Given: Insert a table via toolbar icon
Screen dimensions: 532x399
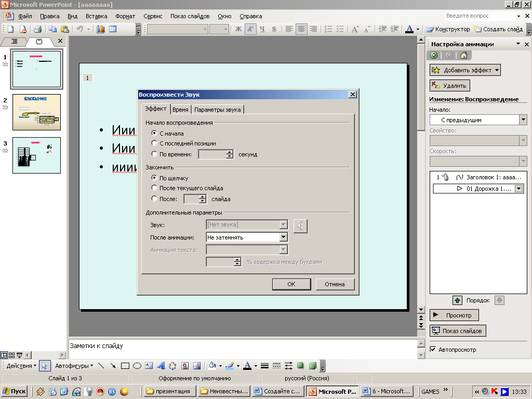Looking at the screenshot, I should click(113, 29).
